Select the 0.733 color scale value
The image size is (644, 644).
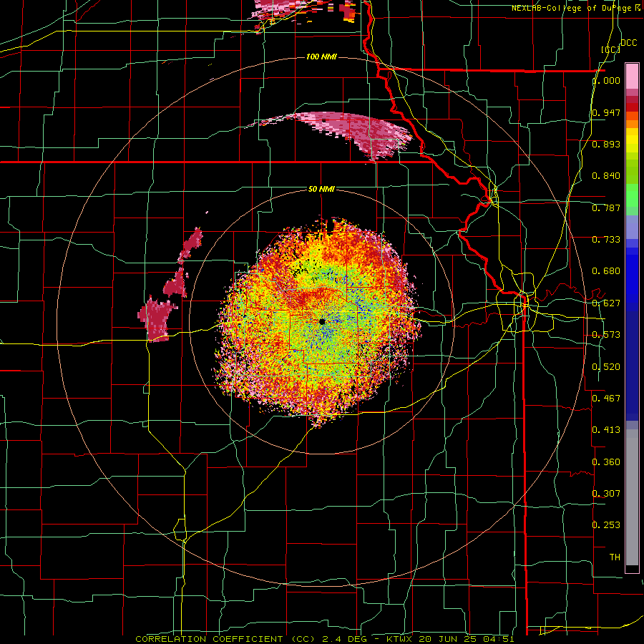pos(606,240)
